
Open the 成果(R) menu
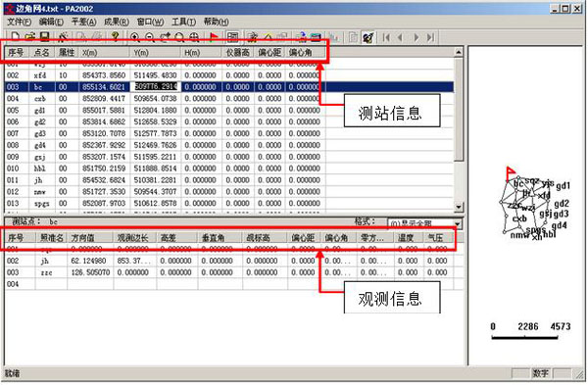tap(117, 22)
